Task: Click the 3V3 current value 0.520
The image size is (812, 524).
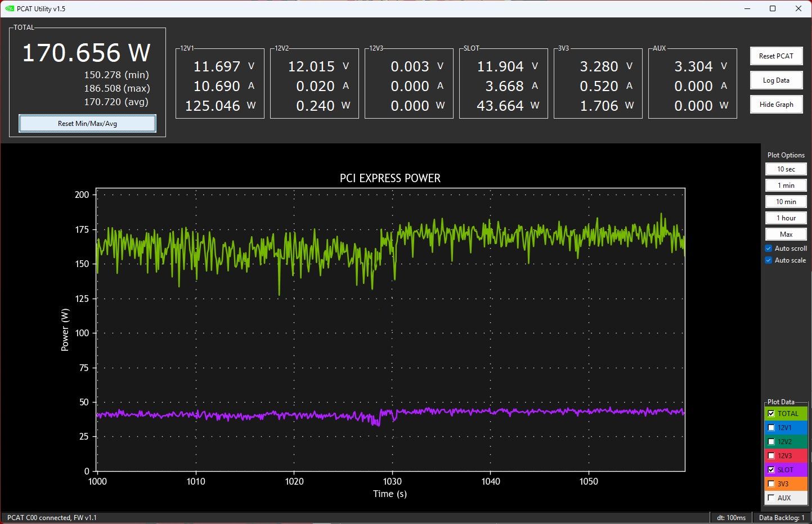Action: pyautogui.click(x=599, y=86)
